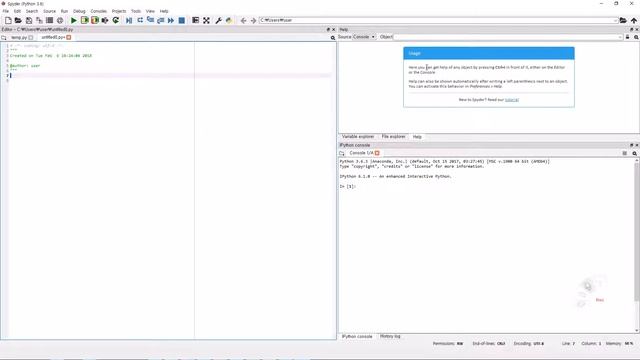Run file with the green play icon

pos(74,20)
